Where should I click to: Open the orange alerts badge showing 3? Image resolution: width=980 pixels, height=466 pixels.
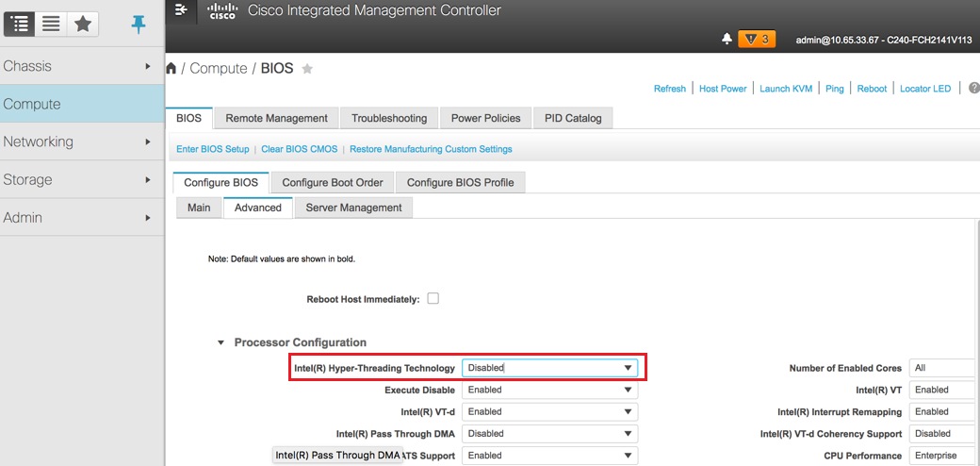point(757,40)
